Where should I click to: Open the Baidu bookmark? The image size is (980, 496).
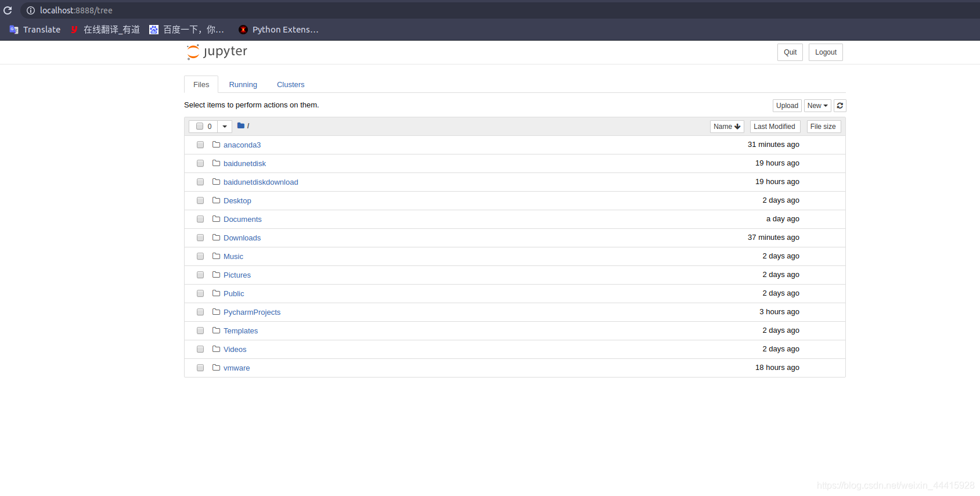(x=186, y=30)
